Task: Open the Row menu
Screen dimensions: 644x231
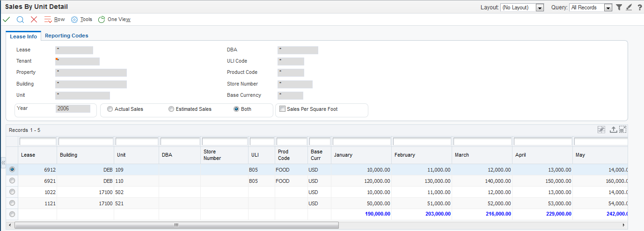Action: (x=54, y=20)
